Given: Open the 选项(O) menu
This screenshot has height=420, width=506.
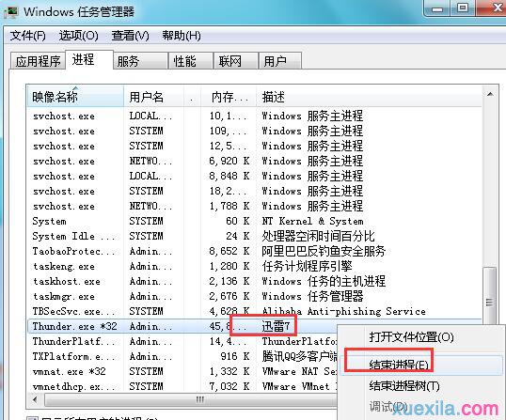Looking at the screenshot, I should (79, 36).
